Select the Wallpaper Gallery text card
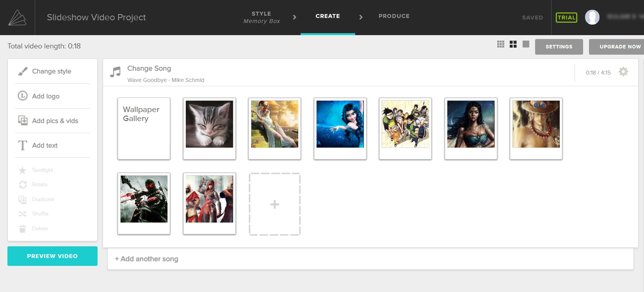 [144, 129]
